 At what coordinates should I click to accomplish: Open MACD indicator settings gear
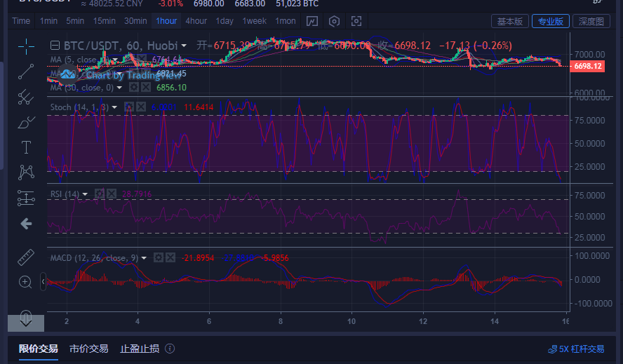tap(159, 258)
